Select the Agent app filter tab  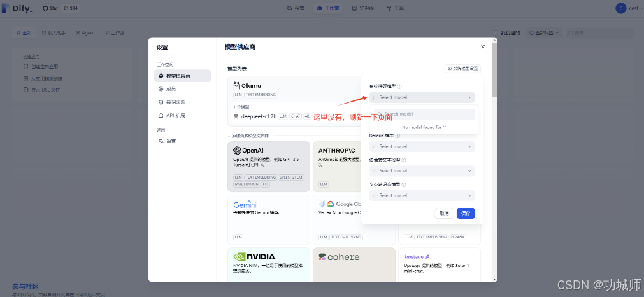coord(85,33)
